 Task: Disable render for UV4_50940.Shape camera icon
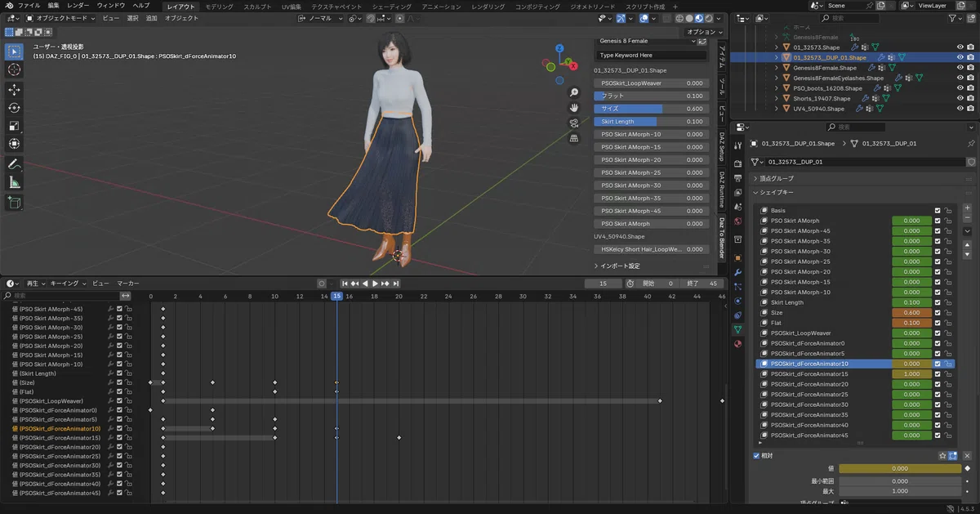[971, 109]
